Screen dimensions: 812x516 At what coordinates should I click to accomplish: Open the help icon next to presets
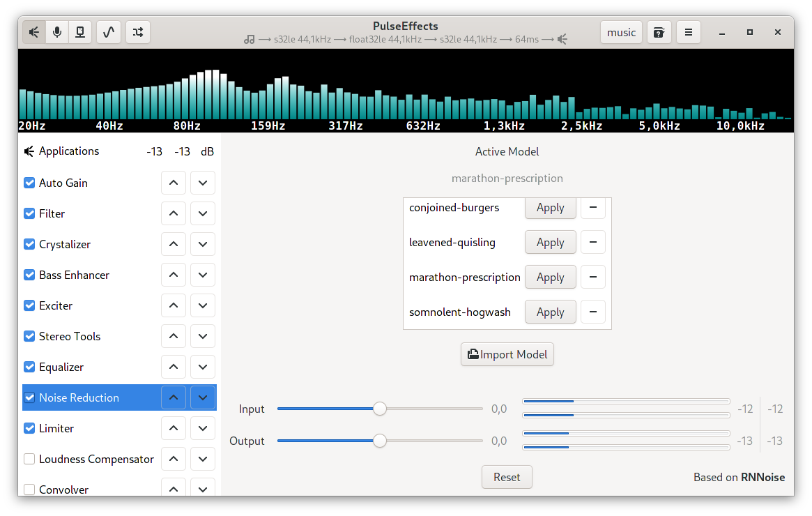(659, 32)
